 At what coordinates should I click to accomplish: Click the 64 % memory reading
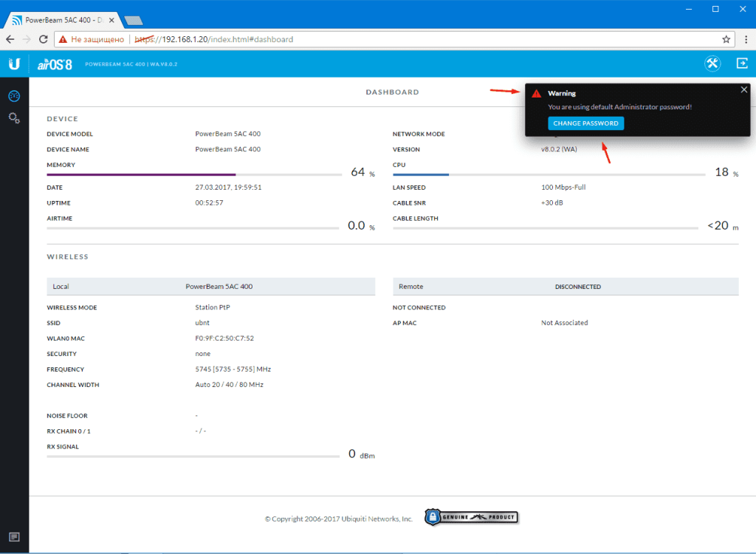(362, 172)
